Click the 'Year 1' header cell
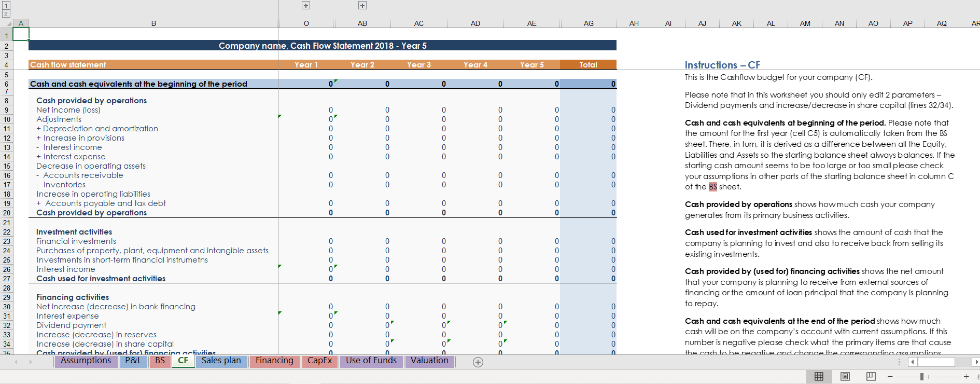Viewport: 980px width, 384px height. 306,65
